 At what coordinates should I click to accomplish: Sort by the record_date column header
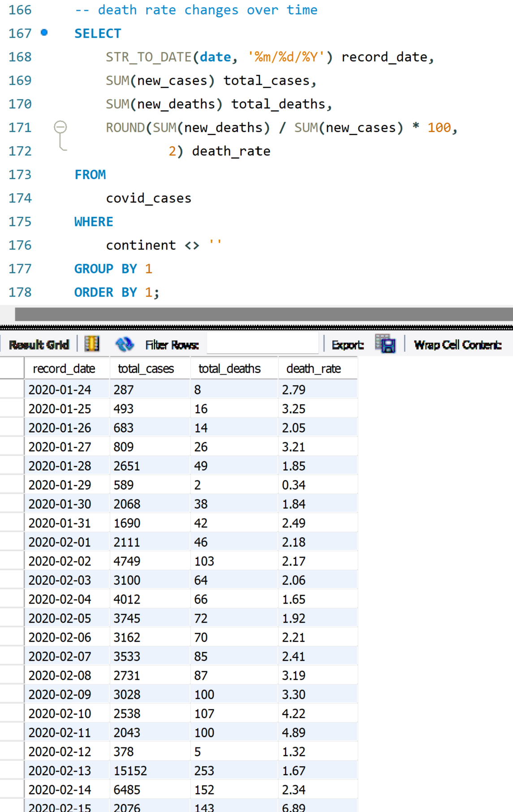64,368
